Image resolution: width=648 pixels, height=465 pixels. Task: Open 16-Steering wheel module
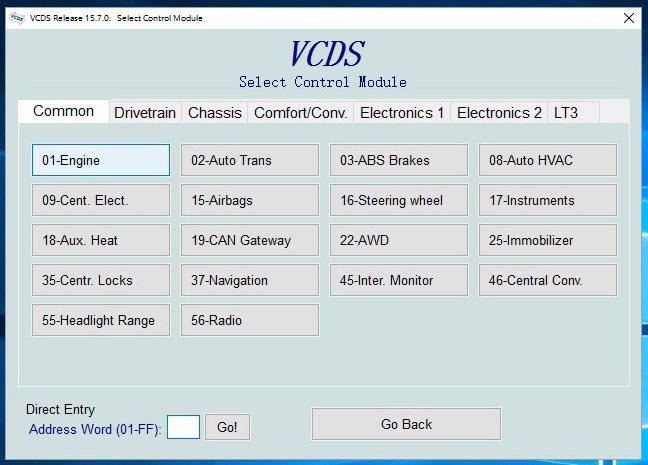tap(399, 200)
